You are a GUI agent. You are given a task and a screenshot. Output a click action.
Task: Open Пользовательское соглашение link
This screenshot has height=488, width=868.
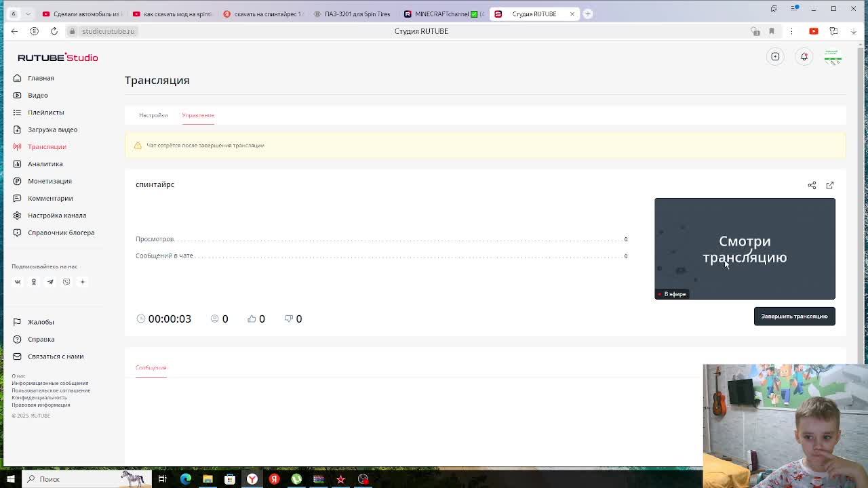(51, 390)
